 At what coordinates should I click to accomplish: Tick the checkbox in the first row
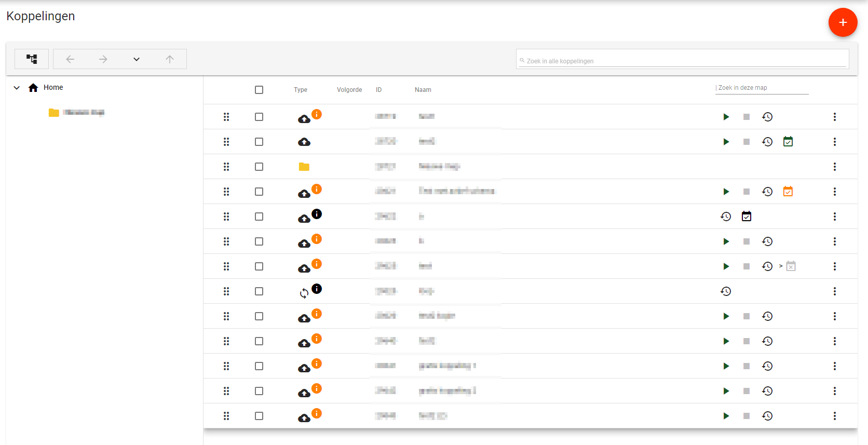[259, 117]
